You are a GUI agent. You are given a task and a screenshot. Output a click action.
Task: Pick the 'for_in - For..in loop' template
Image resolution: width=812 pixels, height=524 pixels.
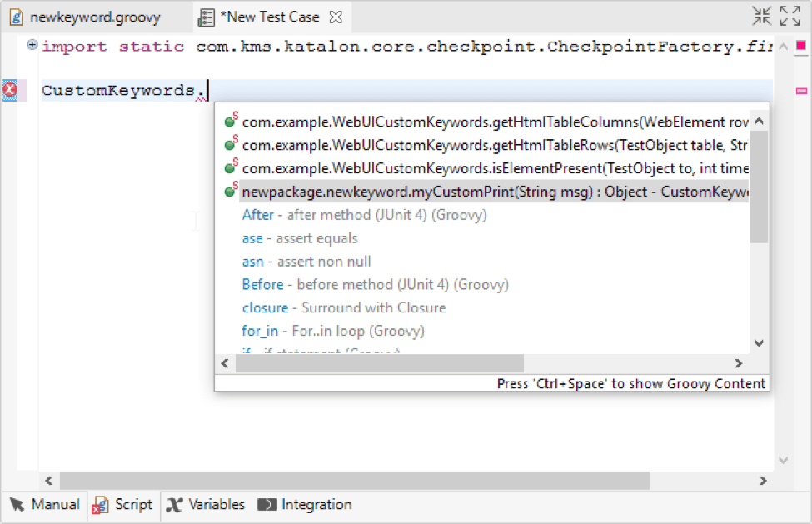[332, 331]
